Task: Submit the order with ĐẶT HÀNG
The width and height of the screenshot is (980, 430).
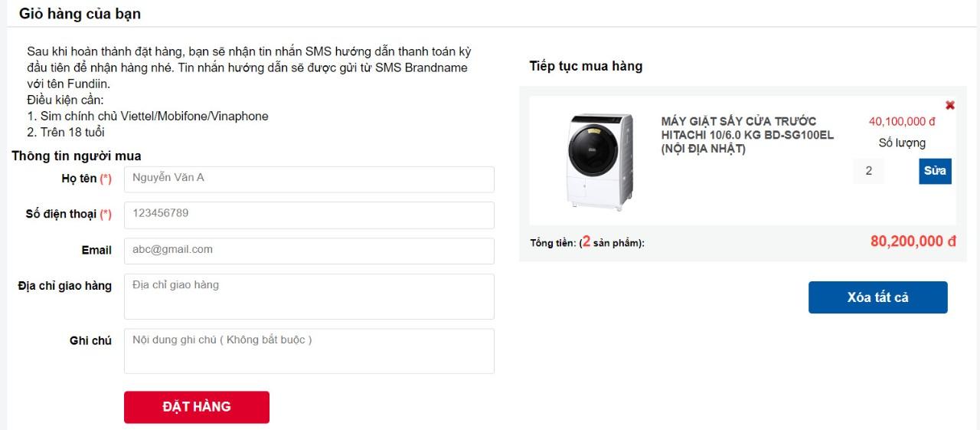Action: tap(197, 407)
